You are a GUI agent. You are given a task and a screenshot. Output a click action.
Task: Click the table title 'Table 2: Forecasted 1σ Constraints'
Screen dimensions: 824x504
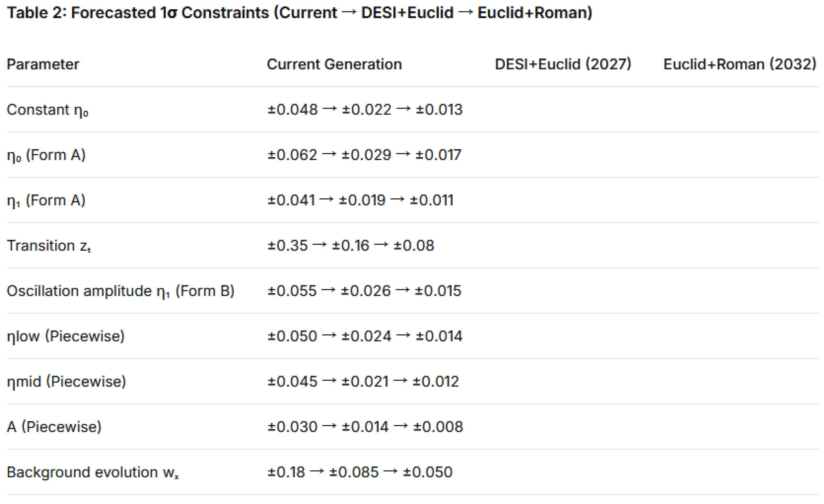point(299,13)
